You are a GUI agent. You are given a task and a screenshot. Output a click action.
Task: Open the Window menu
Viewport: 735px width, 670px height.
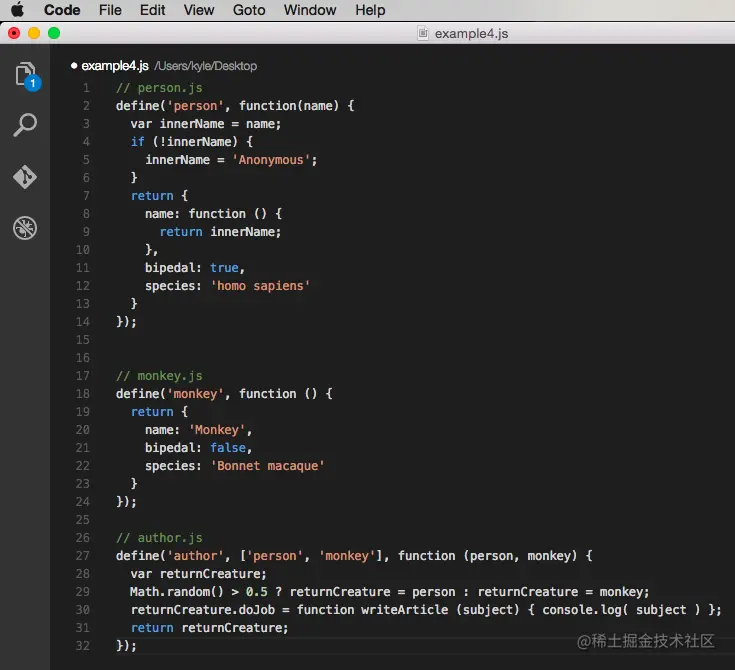coord(310,10)
